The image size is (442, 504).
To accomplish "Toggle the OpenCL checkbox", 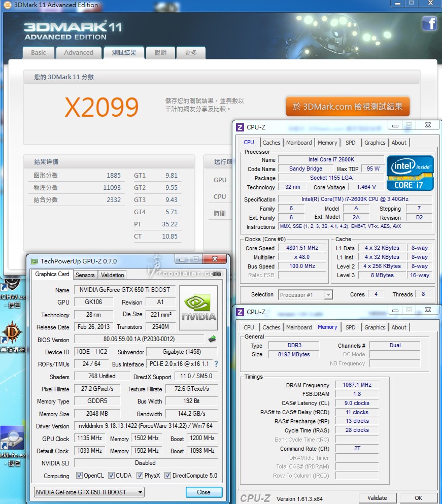I will 79,476.
